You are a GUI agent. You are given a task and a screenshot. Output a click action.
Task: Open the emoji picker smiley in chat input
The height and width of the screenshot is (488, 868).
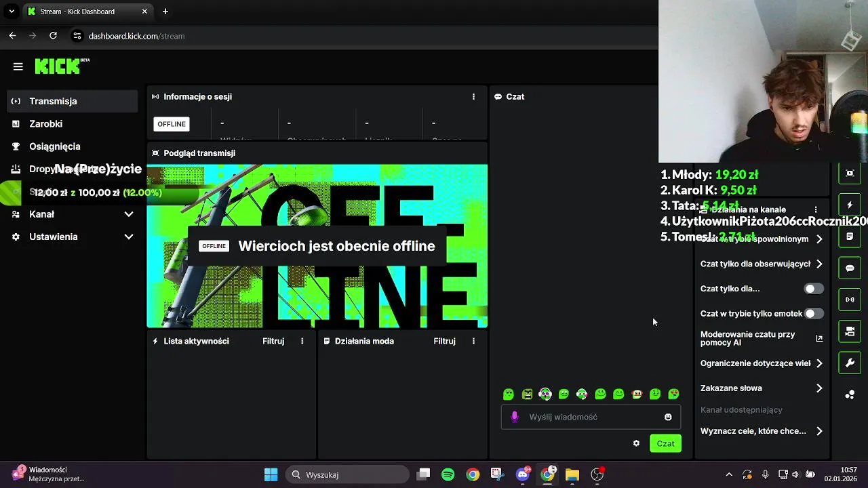click(x=668, y=417)
